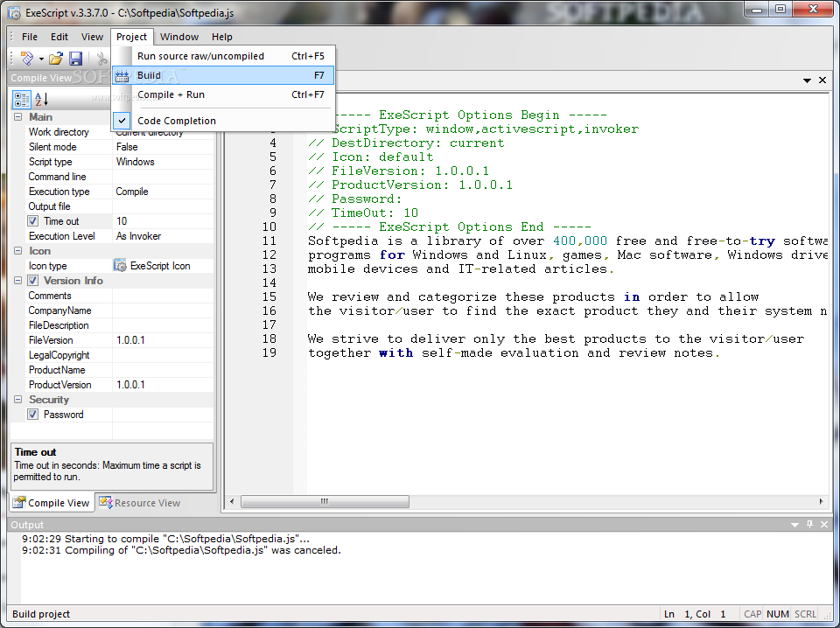Select the Categorized property view icon
This screenshot has height=628, width=840.
pyautogui.click(x=22, y=100)
